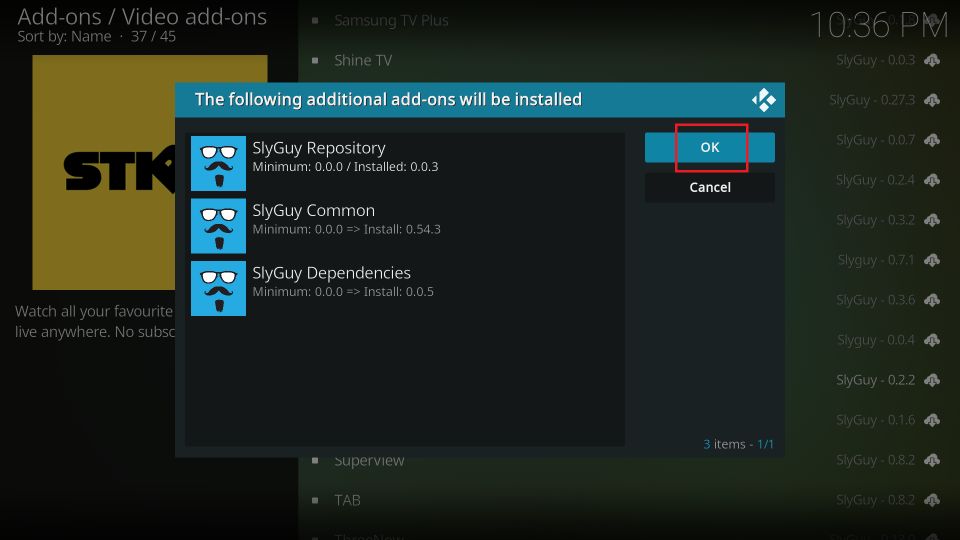Open Superview add-on in background list
Image resolution: width=960 pixels, height=540 pixels.
coord(369,461)
